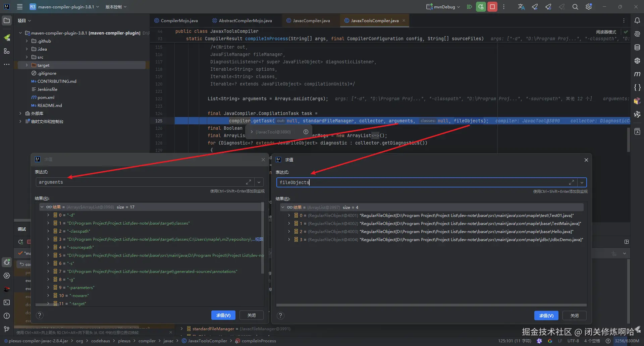Open the Debug tool window icon
644x346 pixels.
7,262
